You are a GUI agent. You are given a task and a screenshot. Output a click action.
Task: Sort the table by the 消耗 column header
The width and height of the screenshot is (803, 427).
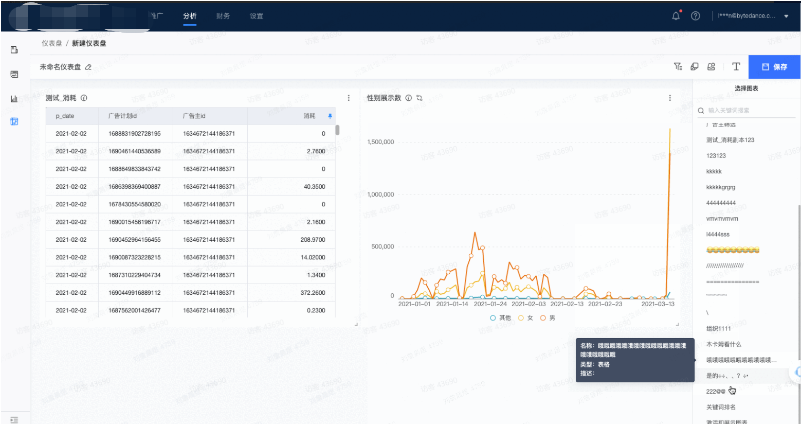(309, 116)
